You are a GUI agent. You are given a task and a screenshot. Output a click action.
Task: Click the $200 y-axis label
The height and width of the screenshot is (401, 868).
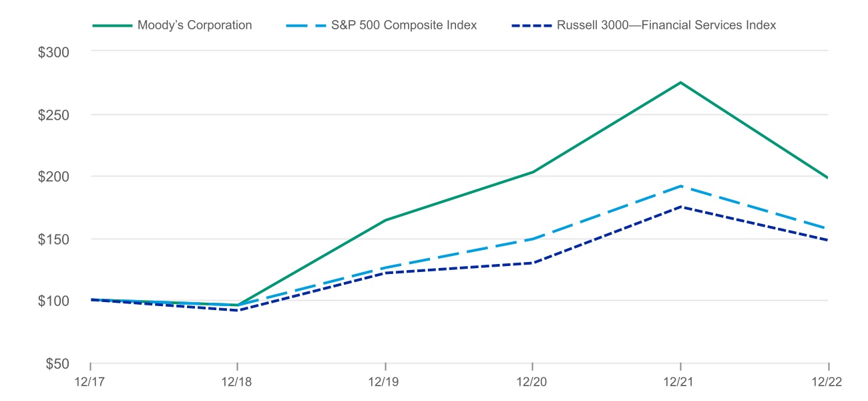click(55, 176)
